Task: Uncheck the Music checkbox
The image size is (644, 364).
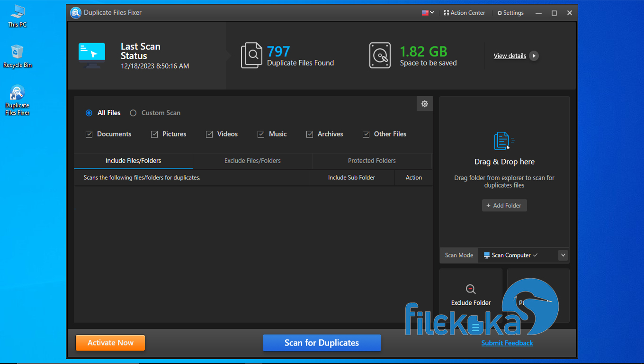Action: [261, 134]
